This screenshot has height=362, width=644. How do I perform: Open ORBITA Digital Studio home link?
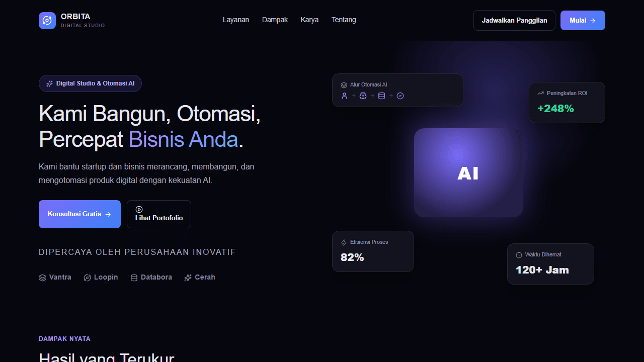(72, 21)
